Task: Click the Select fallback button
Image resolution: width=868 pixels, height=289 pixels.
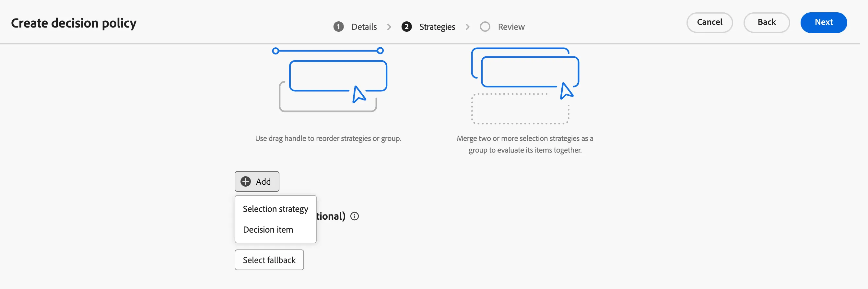Action: pyautogui.click(x=269, y=260)
